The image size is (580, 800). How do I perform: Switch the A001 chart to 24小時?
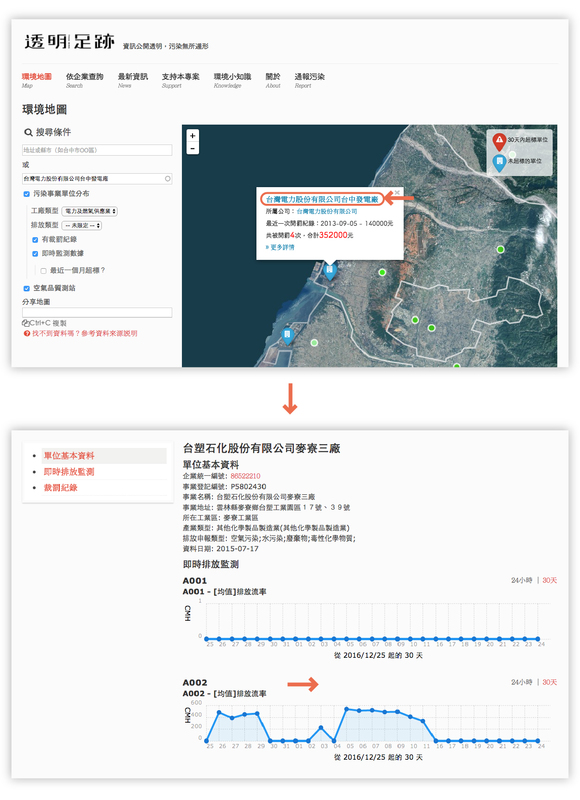click(521, 581)
